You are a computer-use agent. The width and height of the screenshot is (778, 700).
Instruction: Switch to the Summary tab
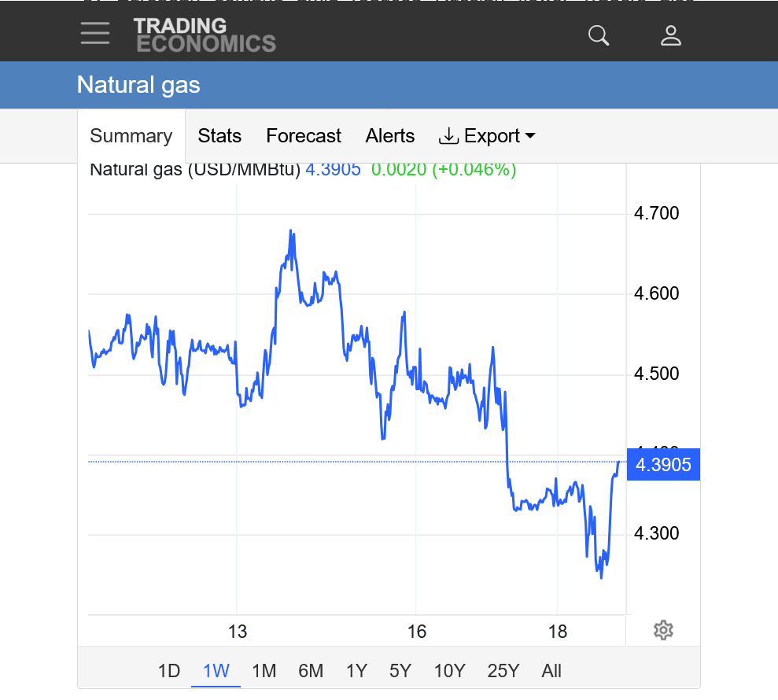pyautogui.click(x=131, y=136)
